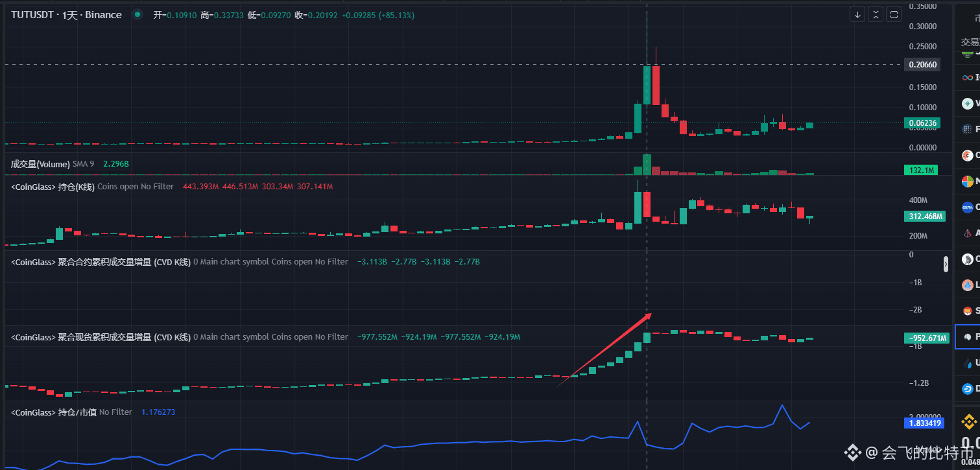Click the 200M open interest axis label

click(x=918, y=236)
